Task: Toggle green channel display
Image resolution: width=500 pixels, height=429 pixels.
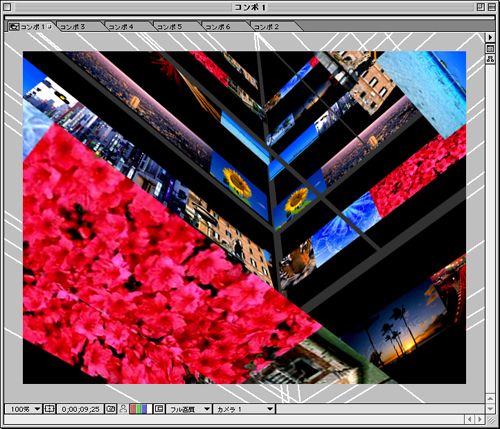Action: (x=138, y=409)
